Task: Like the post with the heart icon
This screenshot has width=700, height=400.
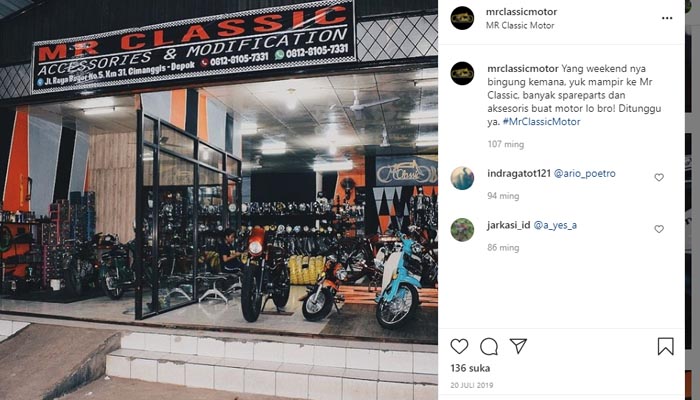Action: pos(459,346)
